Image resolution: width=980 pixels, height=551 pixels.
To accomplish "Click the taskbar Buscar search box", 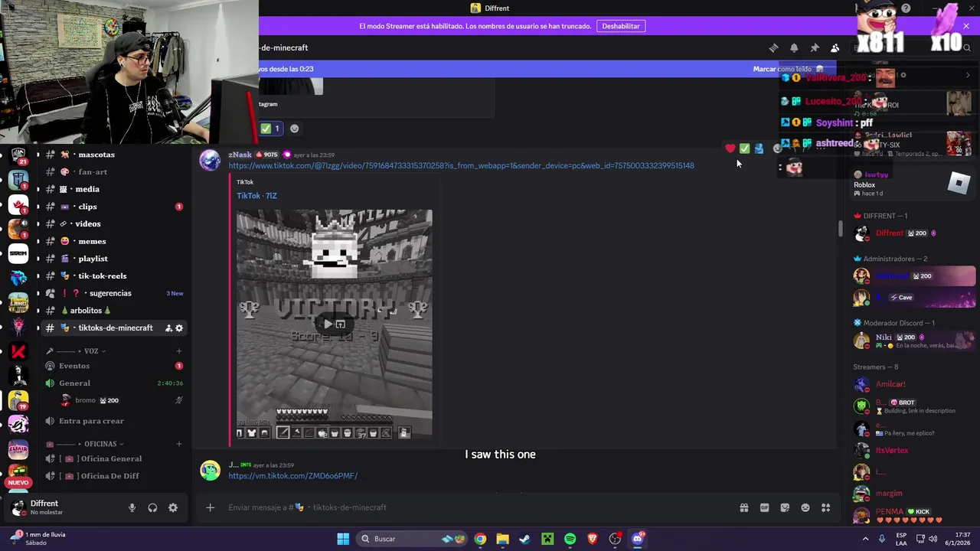I will point(413,539).
